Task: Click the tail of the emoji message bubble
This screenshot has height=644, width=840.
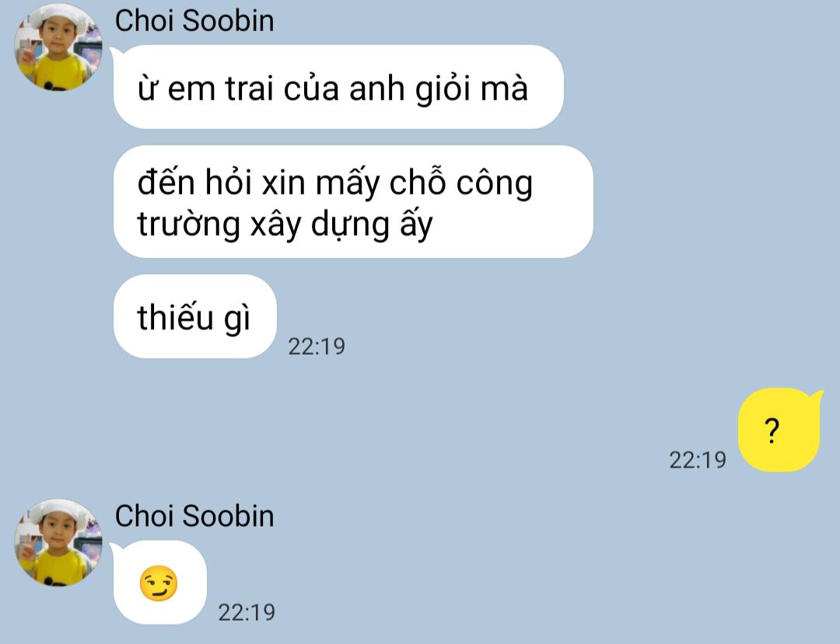Action: pos(116,548)
